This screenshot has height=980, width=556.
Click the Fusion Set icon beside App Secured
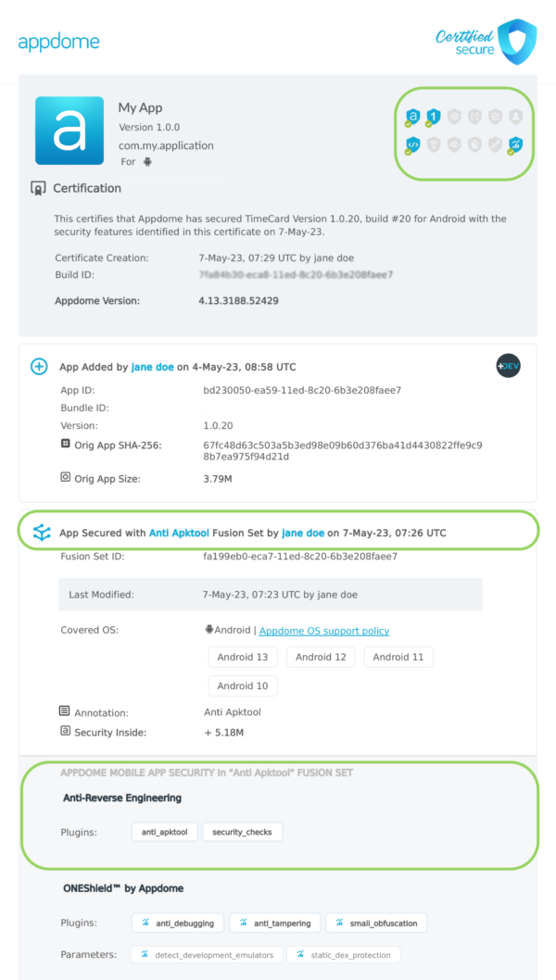[40, 530]
